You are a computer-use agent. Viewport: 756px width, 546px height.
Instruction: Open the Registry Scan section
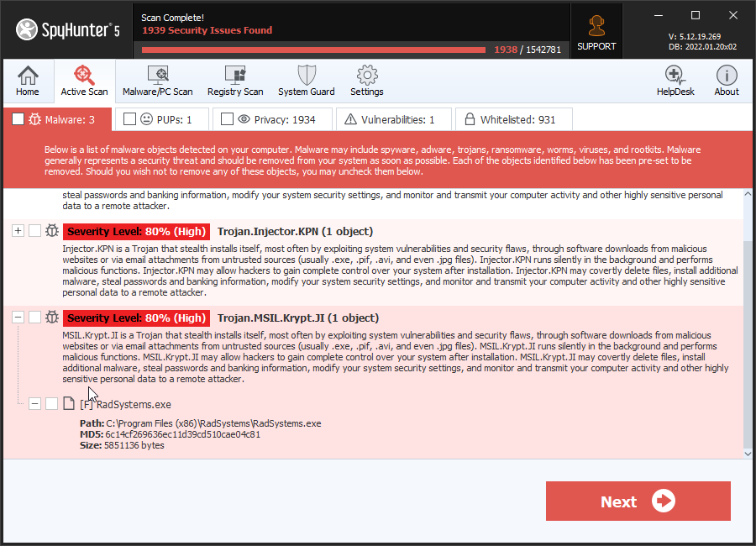tap(235, 81)
